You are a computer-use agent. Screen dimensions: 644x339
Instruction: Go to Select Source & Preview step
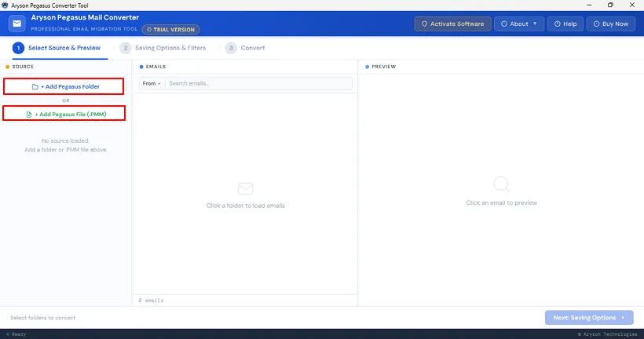[57, 48]
